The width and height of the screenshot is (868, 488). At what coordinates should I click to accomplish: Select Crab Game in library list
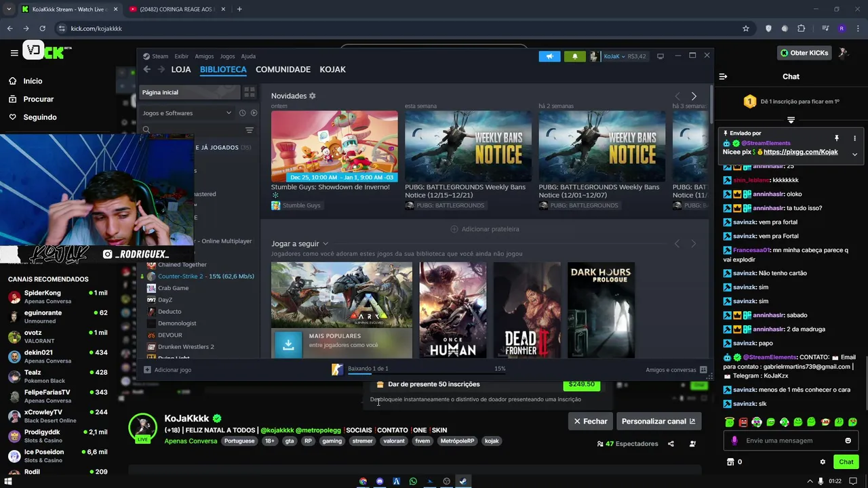click(x=200, y=288)
